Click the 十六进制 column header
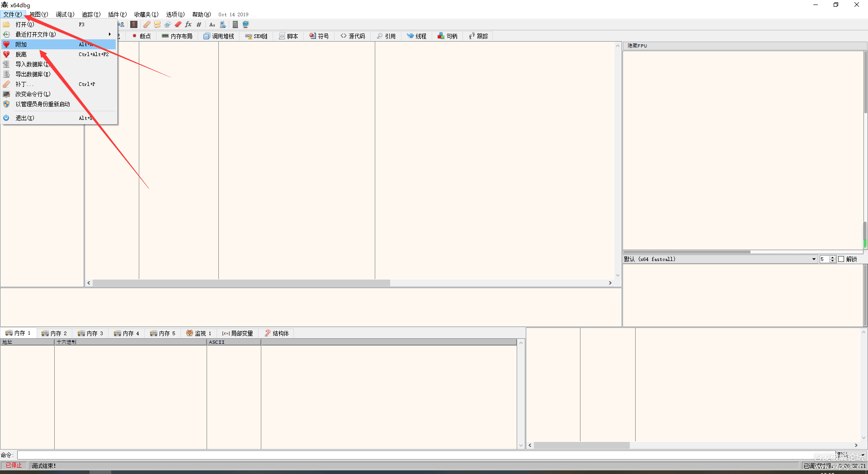868x474 pixels. click(130, 342)
